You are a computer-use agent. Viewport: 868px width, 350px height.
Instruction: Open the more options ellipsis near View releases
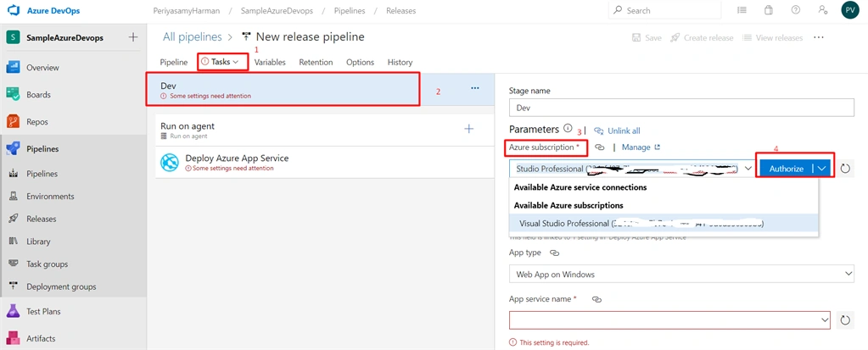[x=819, y=37]
